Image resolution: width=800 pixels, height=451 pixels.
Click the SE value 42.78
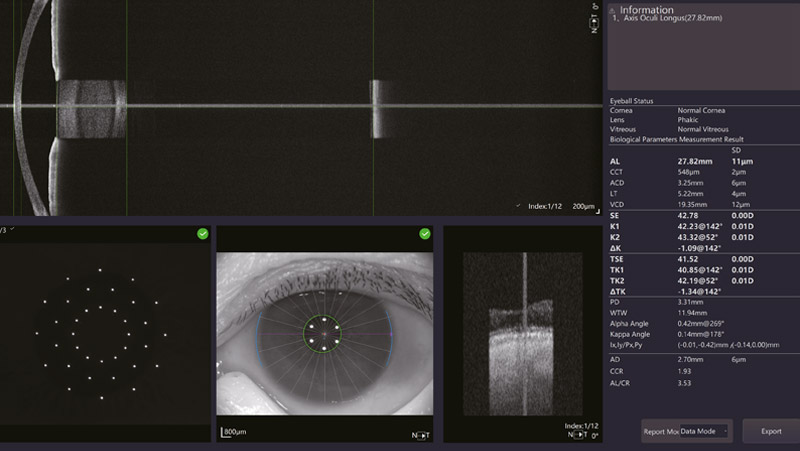coord(687,215)
